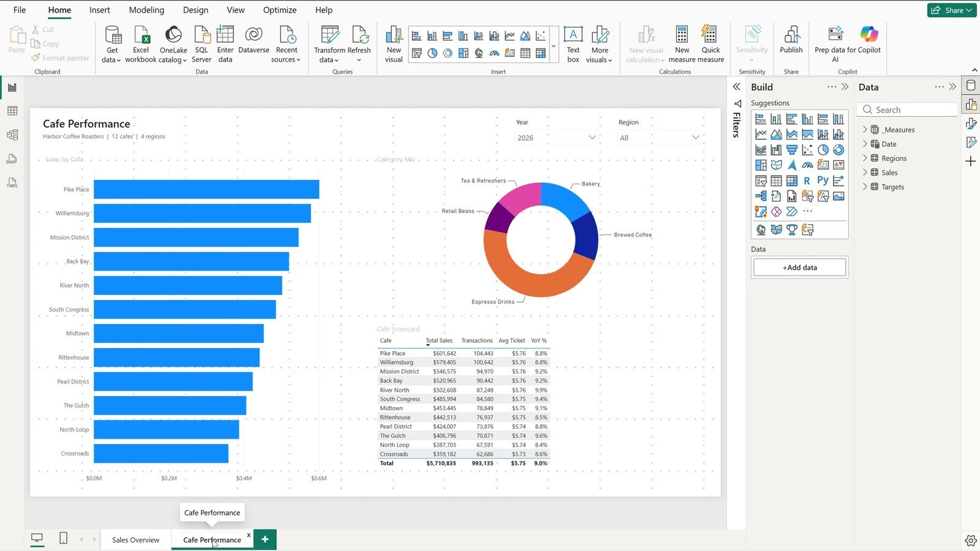Expand the Regions table

pos(865,158)
